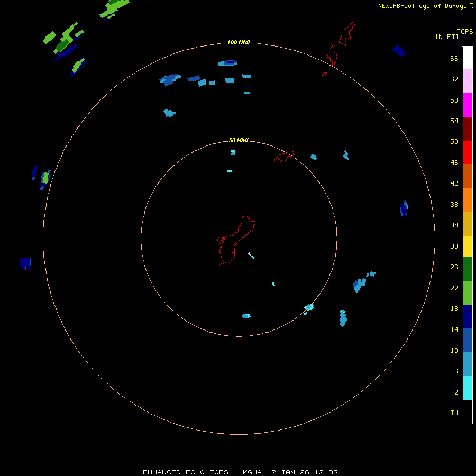Click the black TH threshold segment
Image resolution: width=476 pixels, height=476 pixels.
[467, 411]
